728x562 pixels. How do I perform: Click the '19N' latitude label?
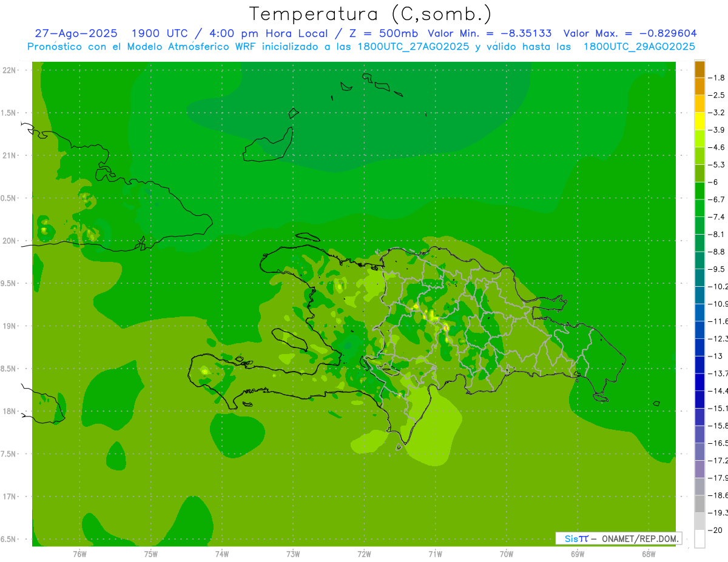(x=10, y=326)
